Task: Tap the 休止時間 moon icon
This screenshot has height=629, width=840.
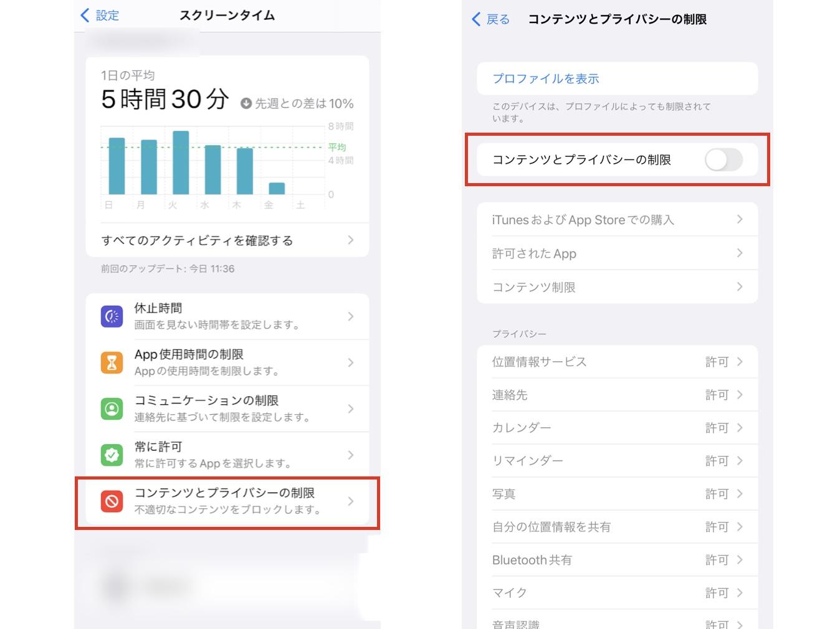Action: click(x=112, y=316)
